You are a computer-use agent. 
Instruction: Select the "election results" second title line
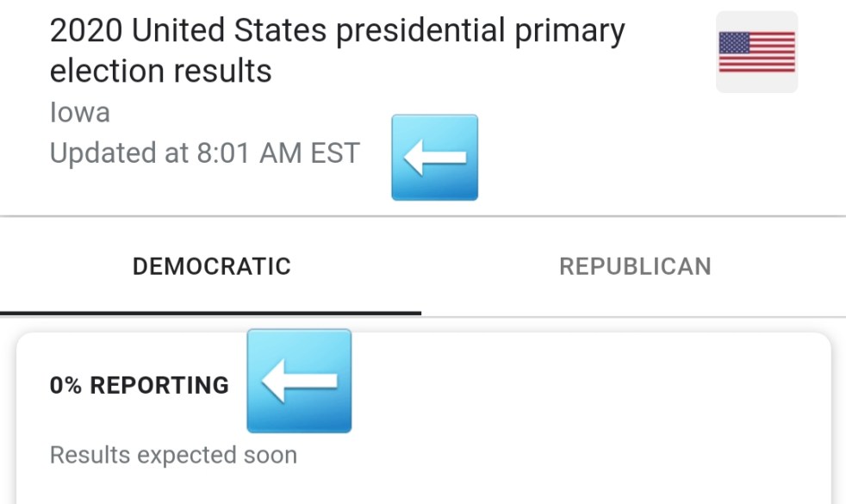pos(160,71)
